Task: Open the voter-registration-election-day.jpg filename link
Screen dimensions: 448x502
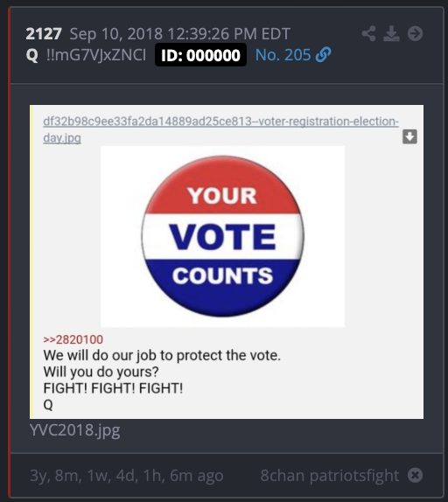Action: [x=220, y=129]
